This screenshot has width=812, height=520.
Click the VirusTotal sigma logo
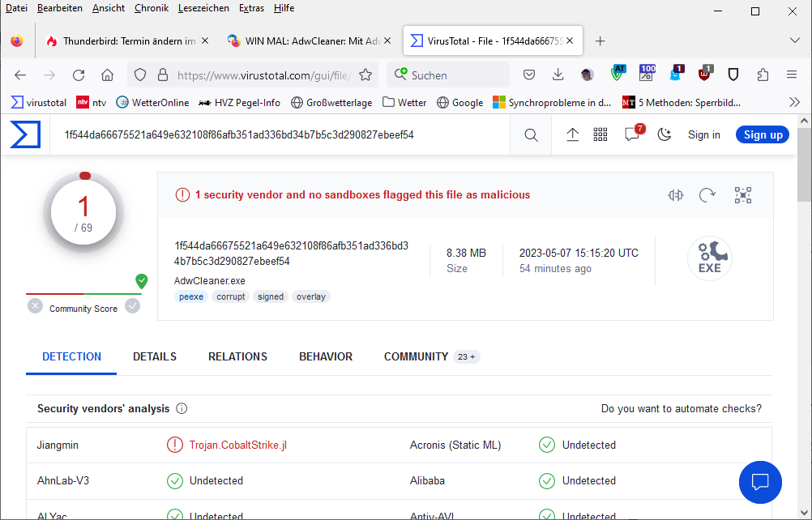point(25,135)
